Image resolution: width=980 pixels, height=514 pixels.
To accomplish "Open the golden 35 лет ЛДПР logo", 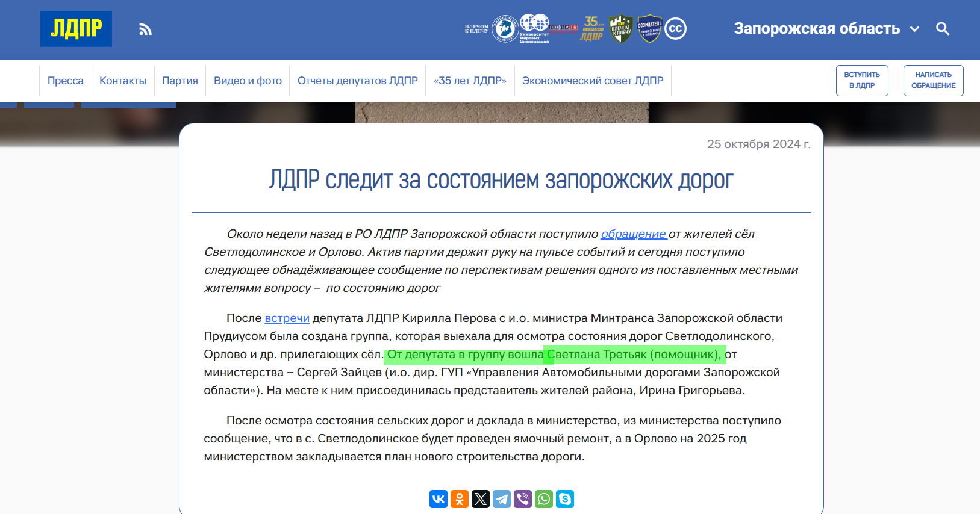I will pos(592,29).
